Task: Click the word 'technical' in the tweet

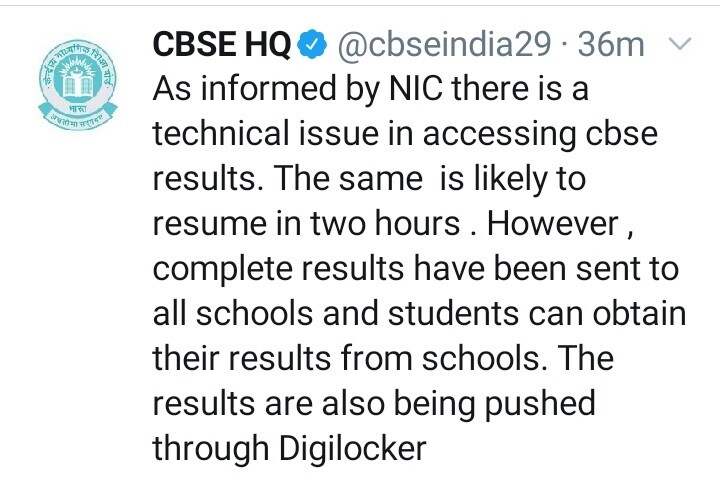Action: point(221,133)
